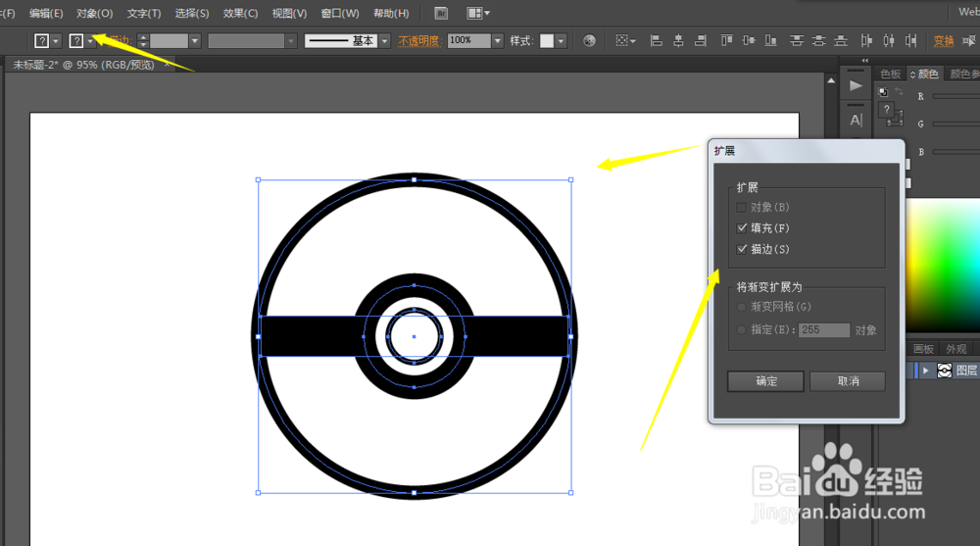This screenshot has height=546, width=980.
Task: Open the 窗口(W) menu
Action: tap(340, 13)
